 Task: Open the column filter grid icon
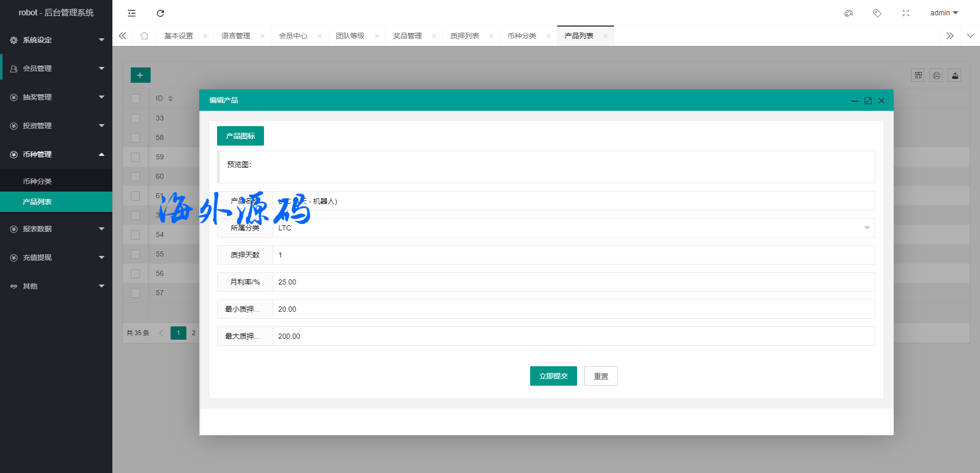pyautogui.click(x=918, y=76)
